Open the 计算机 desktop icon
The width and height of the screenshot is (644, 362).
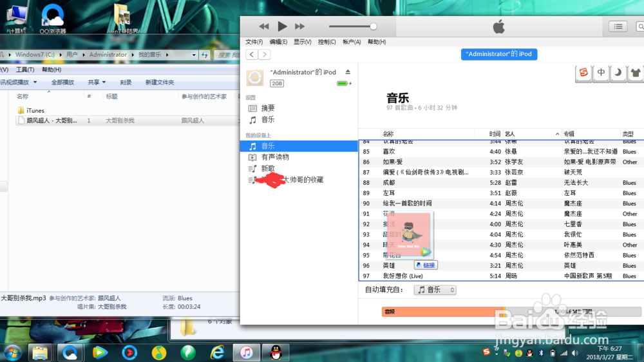tap(17, 19)
